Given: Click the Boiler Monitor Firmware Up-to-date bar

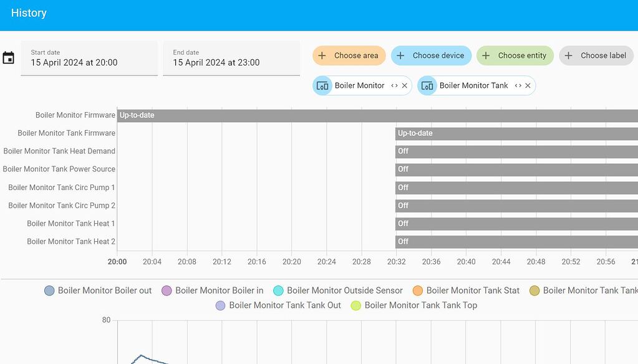Looking at the screenshot, I should tap(377, 115).
